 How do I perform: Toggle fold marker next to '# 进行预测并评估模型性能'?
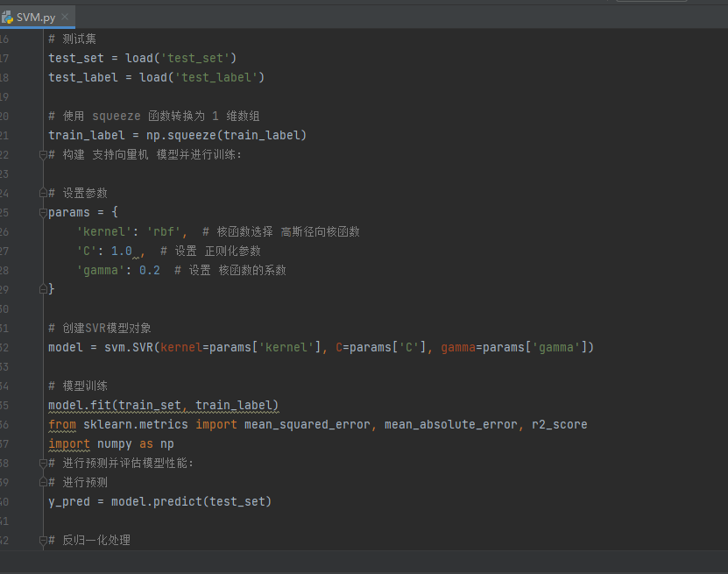41,463
